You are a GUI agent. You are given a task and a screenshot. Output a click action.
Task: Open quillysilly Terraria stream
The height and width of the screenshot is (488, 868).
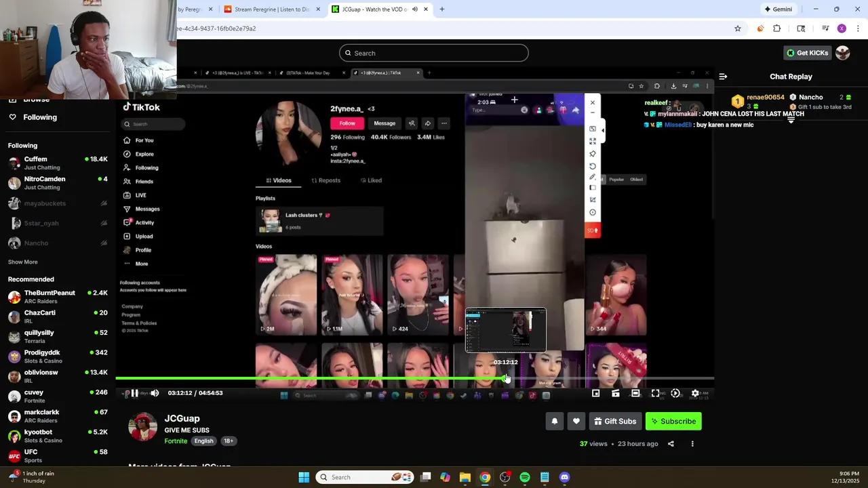click(x=58, y=337)
